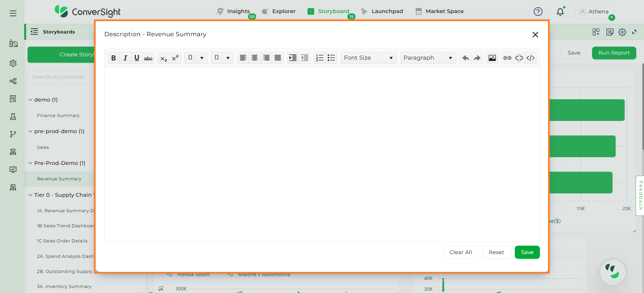644x293 pixels.
Task: Insert an ordered numbered list
Action: pyautogui.click(x=319, y=58)
